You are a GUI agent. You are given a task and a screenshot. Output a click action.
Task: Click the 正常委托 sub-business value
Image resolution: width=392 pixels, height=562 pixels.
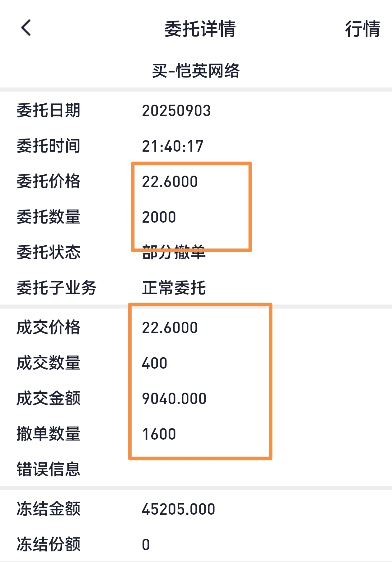pos(174,288)
